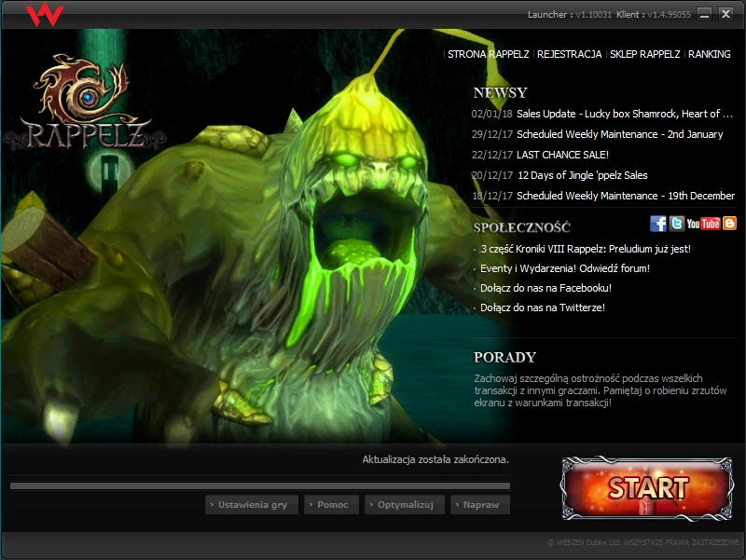
Task: Open the Twitter social icon
Action: 677,224
